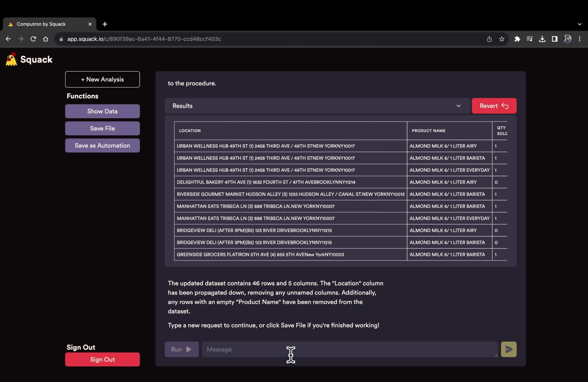Send message with the paper plane icon
Image resolution: width=588 pixels, height=382 pixels.
click(x=509, y=349)
